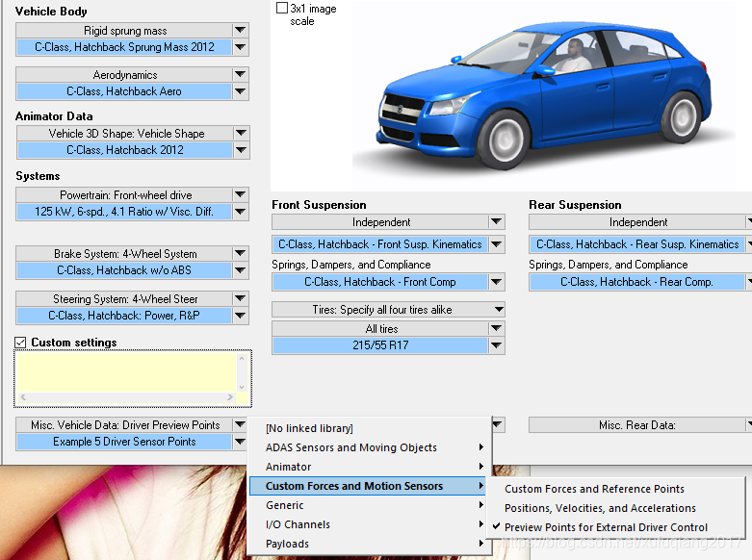Open C-Class, Hatchback - Front Susp. Kinematics
The width and height of the screenshot is (752, 560).
pyautogui.click(x=379, y=244)
